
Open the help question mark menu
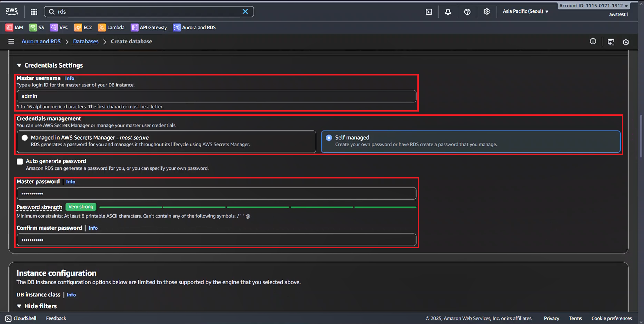467,12
